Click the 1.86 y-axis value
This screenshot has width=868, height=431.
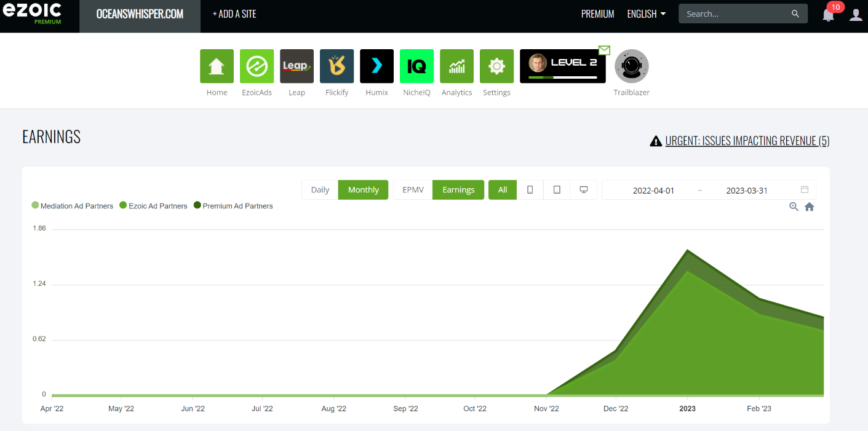tap(39, 229)
